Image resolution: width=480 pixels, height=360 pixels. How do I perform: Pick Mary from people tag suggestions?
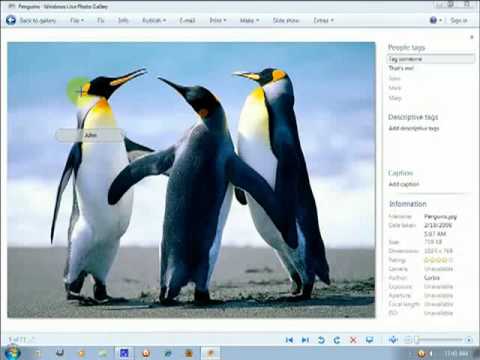pyautogui.click(x=395, y=98)
